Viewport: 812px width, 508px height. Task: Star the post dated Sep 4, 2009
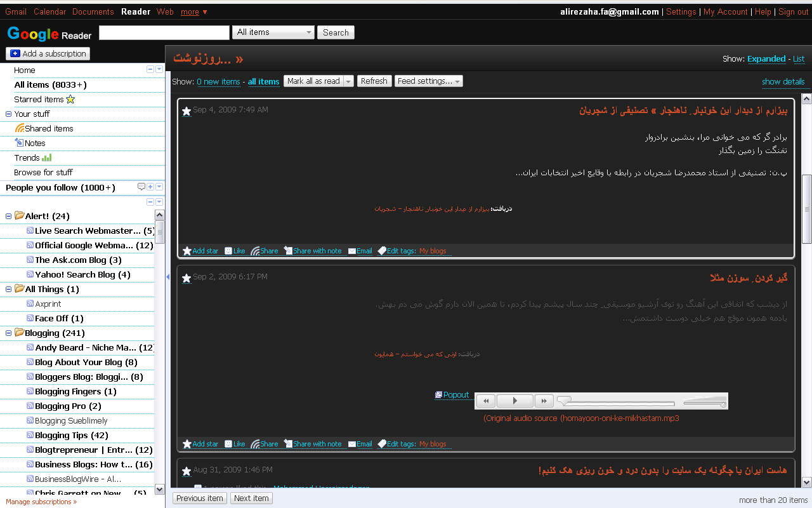[x=187, y=111]
